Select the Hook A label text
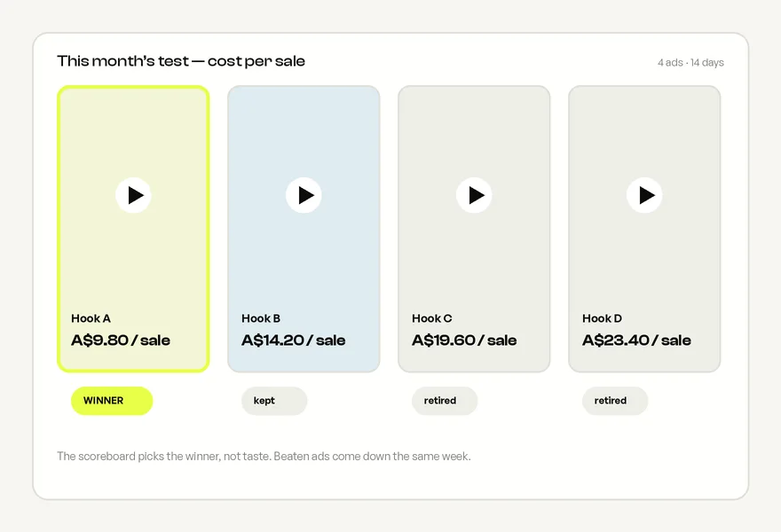Screen dimensions: 781x532 [x=91, y=318]
